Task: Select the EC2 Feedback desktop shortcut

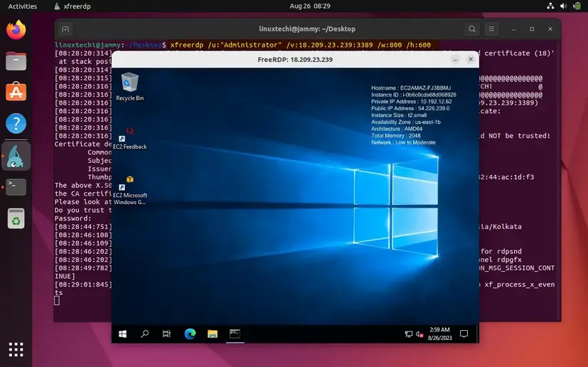Action: click(130, 137)
